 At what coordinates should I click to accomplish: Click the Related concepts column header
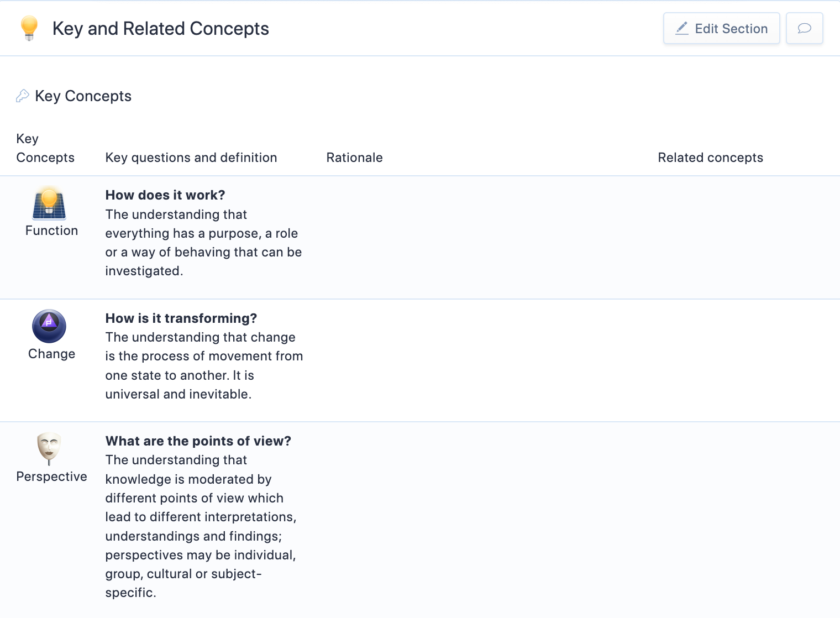[x=710, y=158]
